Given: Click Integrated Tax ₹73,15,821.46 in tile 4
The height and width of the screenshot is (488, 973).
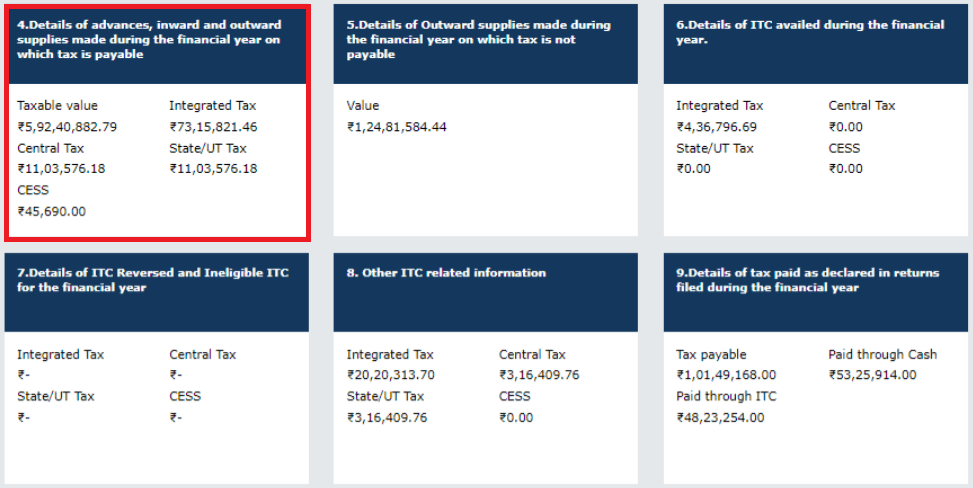Looking at the screenshot, I should 213,127.
